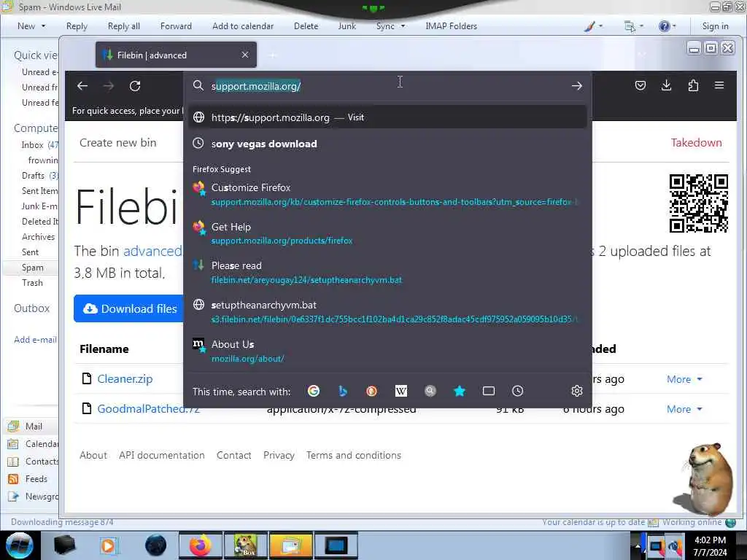Viewport: 747px width, 560px height.
Task: Open Terms and conditions link
Action: (x=354, y=455)
